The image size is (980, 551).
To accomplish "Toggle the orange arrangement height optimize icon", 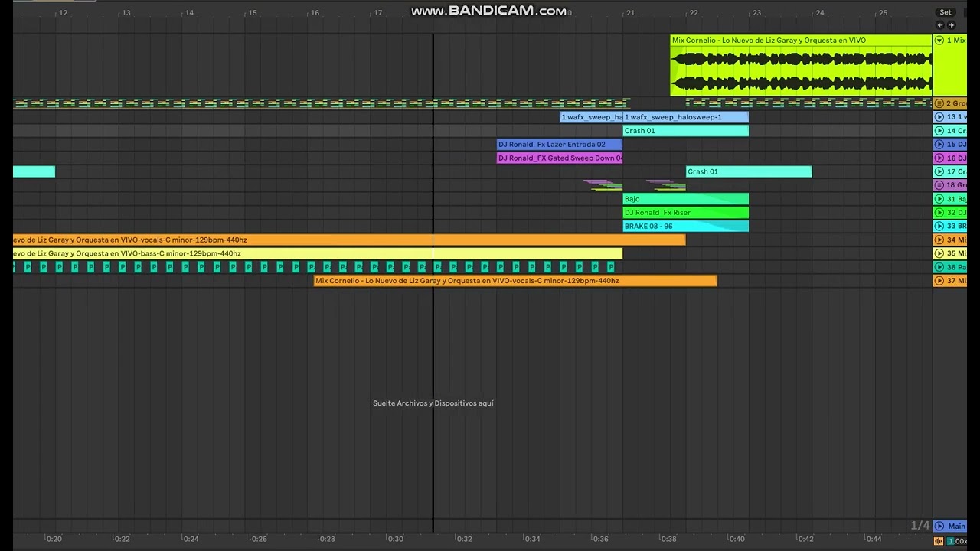I will 939,541.
